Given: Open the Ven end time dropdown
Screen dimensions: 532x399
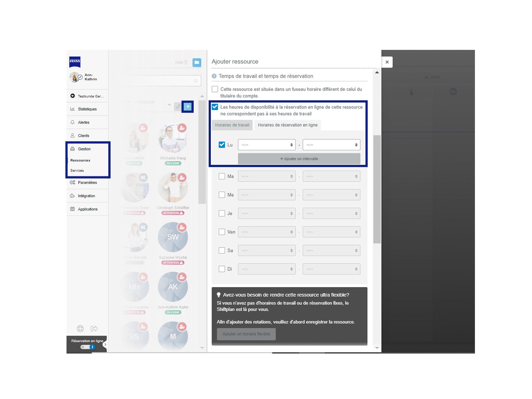Looking at the screenshot, I should coord(331,232).
